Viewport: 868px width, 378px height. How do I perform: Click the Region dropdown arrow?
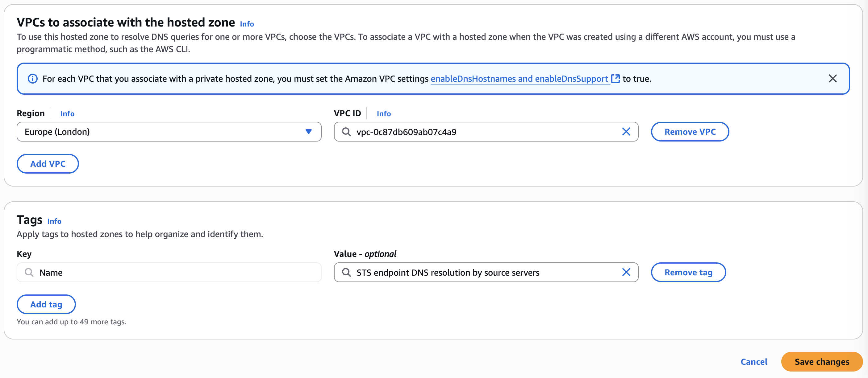tap(309, 132)
